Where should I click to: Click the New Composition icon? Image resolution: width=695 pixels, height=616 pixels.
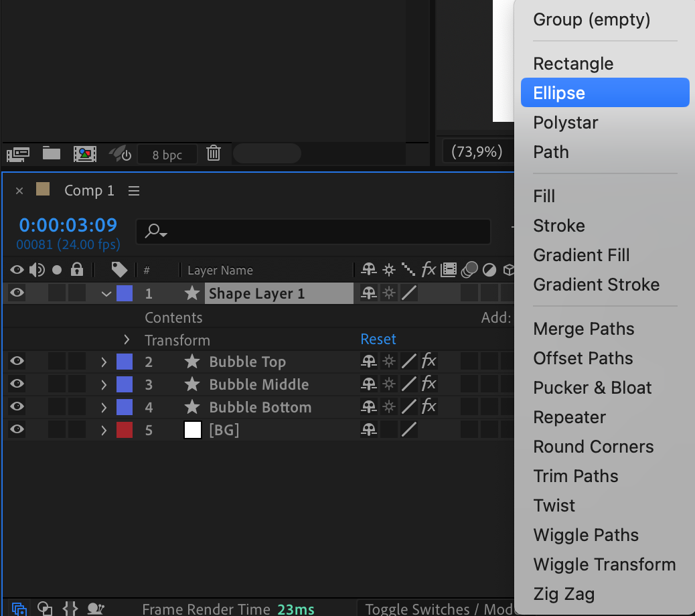coord(85,154)
